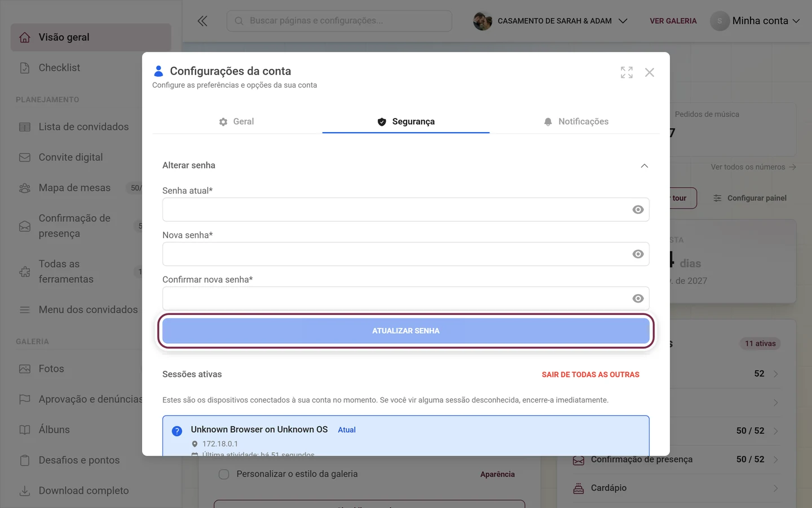Image resolution: width=812 pixels, height=508 pixels.
Task: Open the Minha conta dropdown
Action: [755, 21]
